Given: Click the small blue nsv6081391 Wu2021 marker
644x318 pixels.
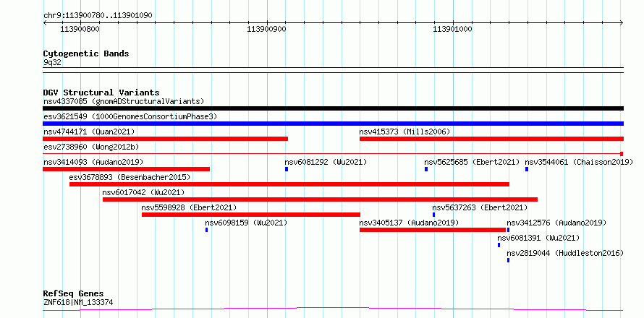Looking at the screenshot, I should [499, 245].
